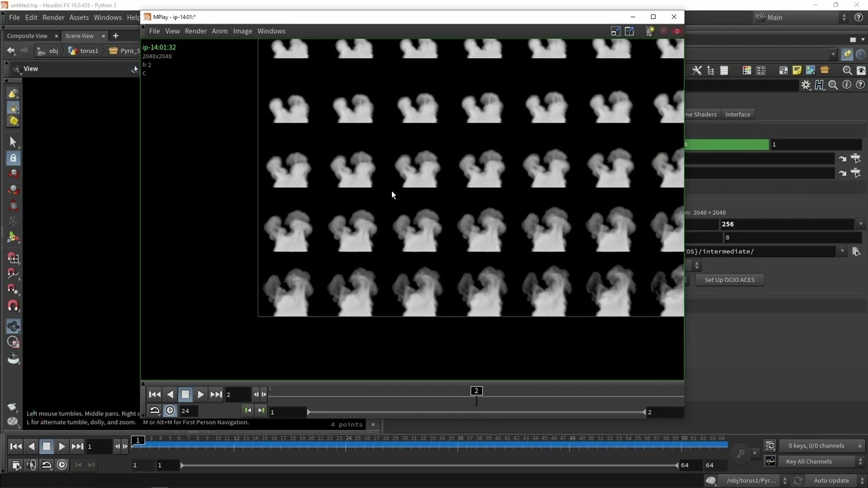
Task: Go back in pane navigation
Action: coord(11,51)
